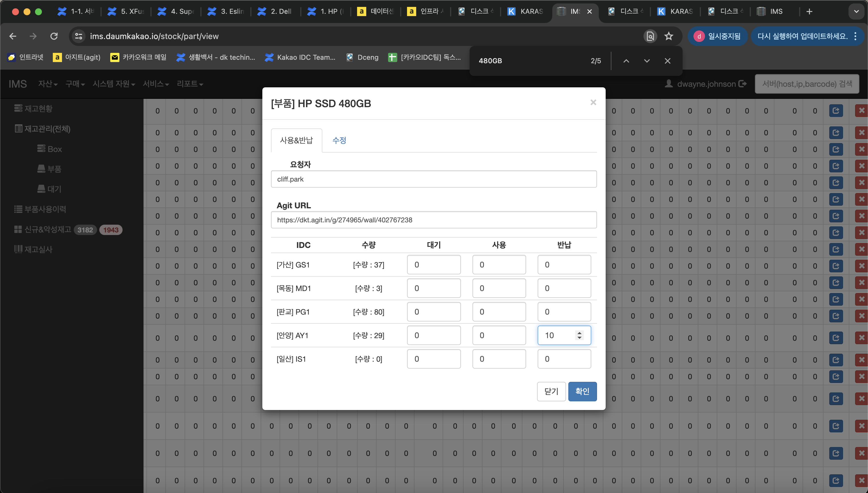Click the red 1943 badge
Image resolution: width=868 pixels, height=493 pixels.
(x=111, y=230)
